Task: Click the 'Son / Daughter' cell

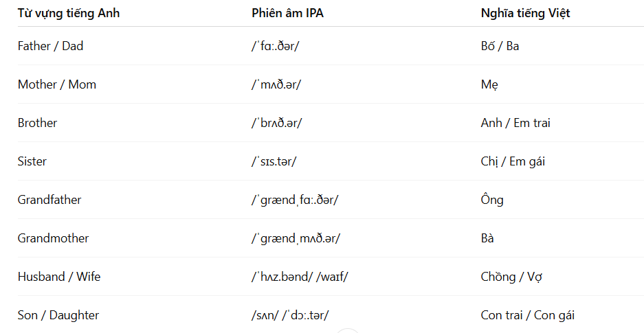Action: [58, 315]
